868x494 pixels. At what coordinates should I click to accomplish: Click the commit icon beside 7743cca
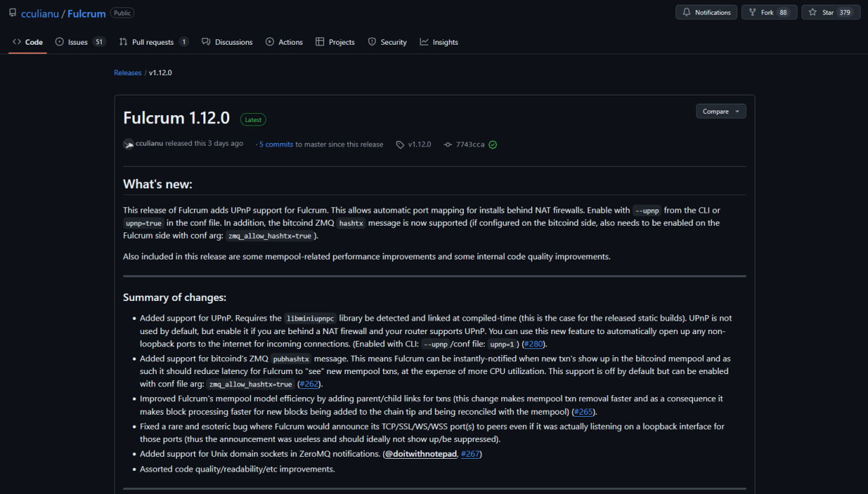tap(448, 144)
